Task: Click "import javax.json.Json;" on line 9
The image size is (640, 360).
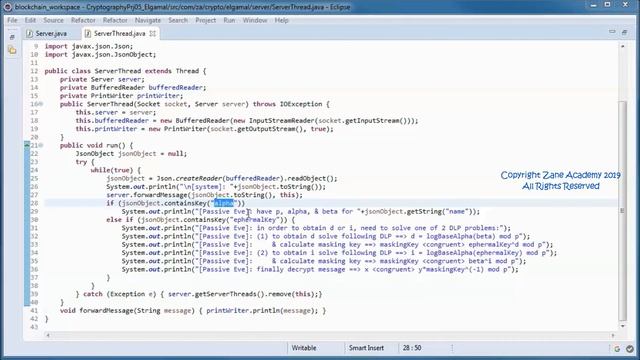Action: [89, 46]
